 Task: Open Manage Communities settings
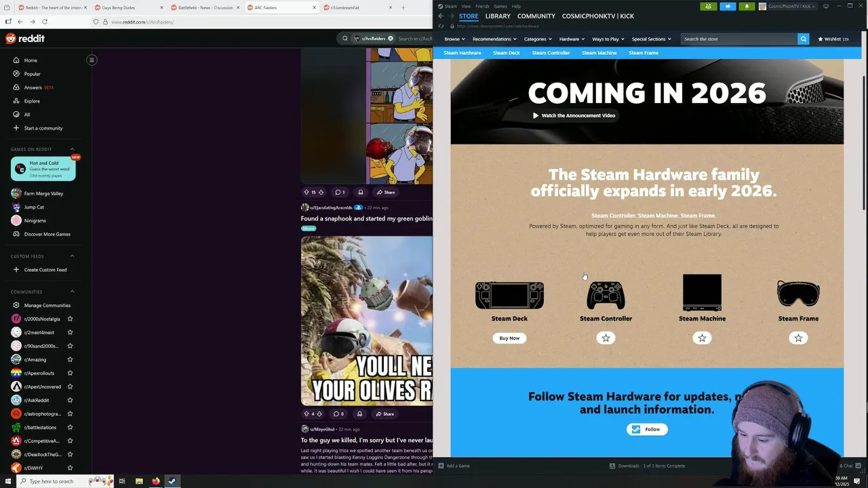[47, 305]
